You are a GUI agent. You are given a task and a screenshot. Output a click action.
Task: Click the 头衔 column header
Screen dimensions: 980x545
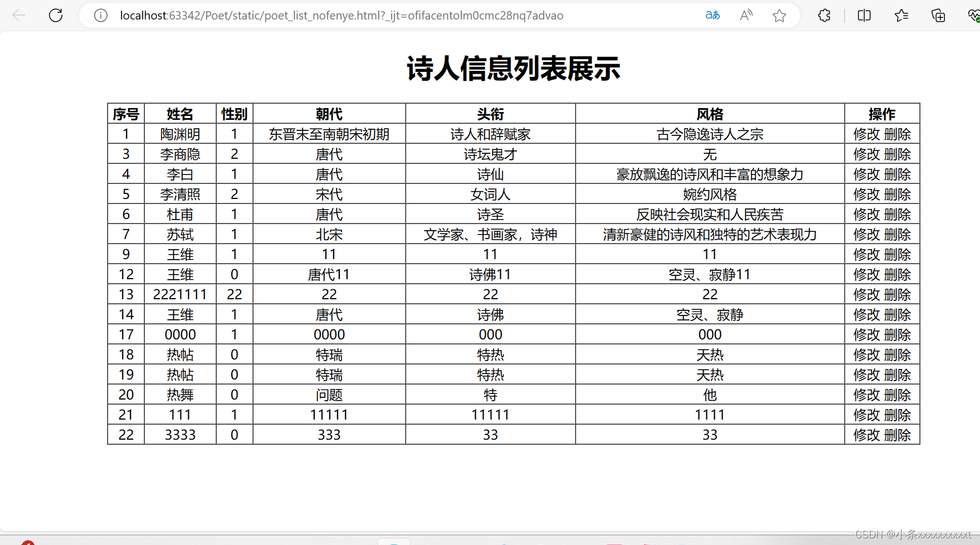[x=490, y=114]
